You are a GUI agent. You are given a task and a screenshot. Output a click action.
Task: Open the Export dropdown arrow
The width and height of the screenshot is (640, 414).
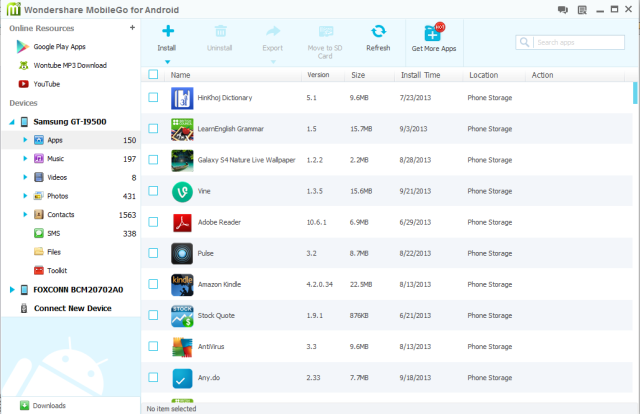tap(273, 62)
